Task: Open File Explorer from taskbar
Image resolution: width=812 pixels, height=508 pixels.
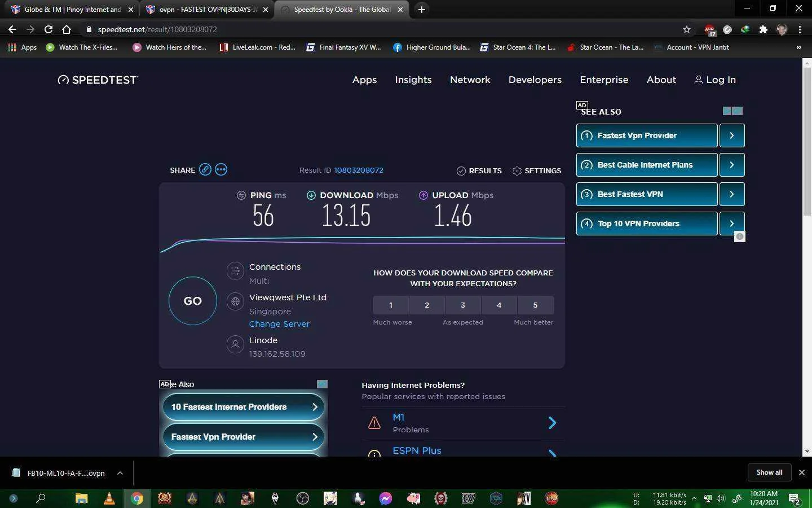Action: (x=82, y=498)
